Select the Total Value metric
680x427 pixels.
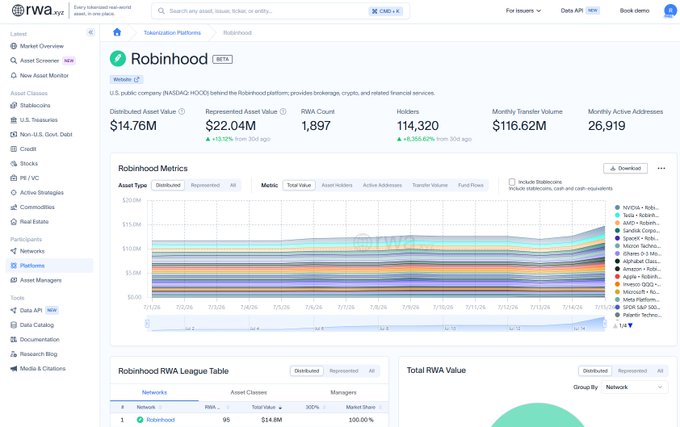(299, 185)
